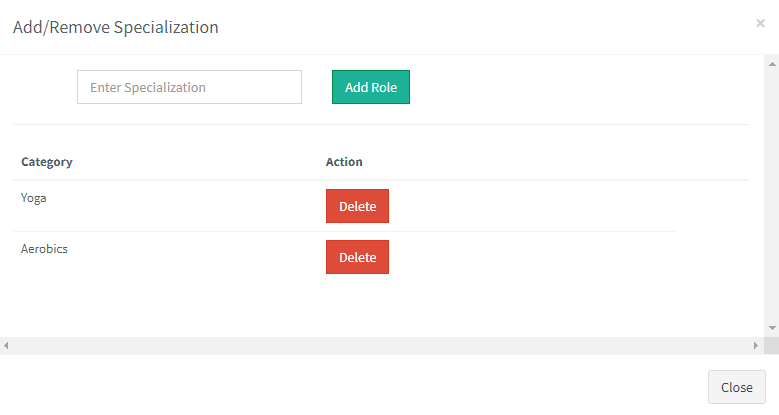Click the Add/Remove Specialization dialog title
The width and height of the screenshot is (779, 415).
tap(115, 27)
